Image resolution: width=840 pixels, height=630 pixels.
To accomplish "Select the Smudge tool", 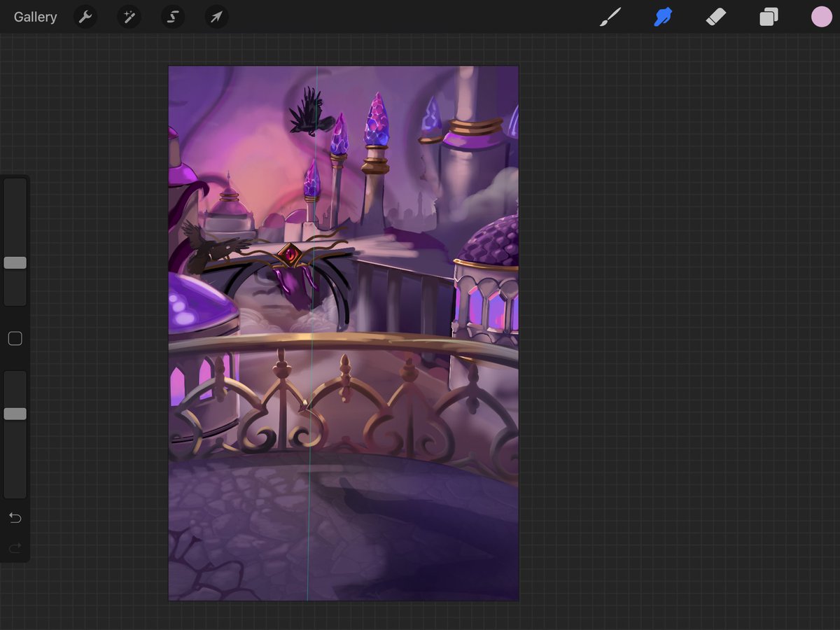I will (663, 17).
